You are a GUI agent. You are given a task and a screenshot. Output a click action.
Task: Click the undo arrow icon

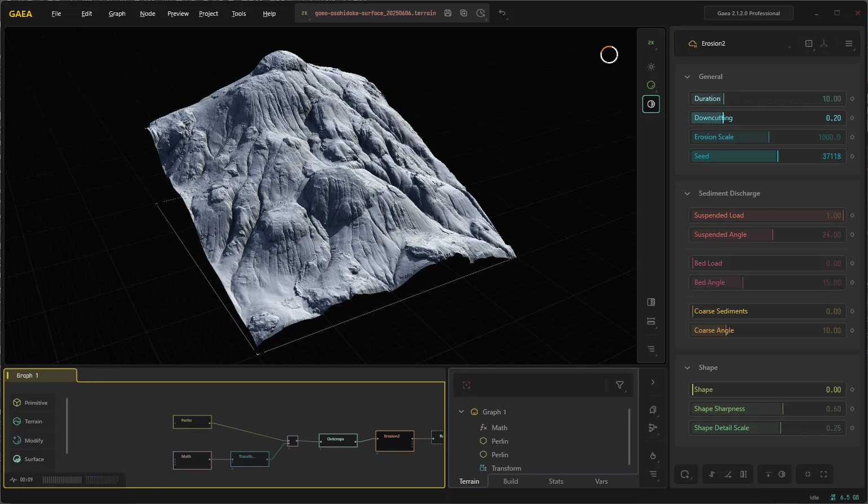502,13
